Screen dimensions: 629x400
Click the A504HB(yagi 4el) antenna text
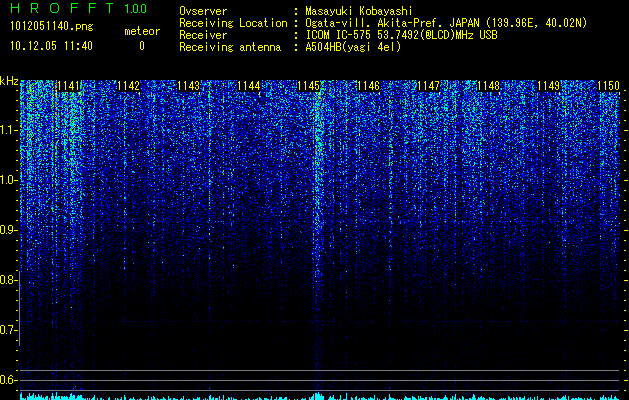[353, 47]
